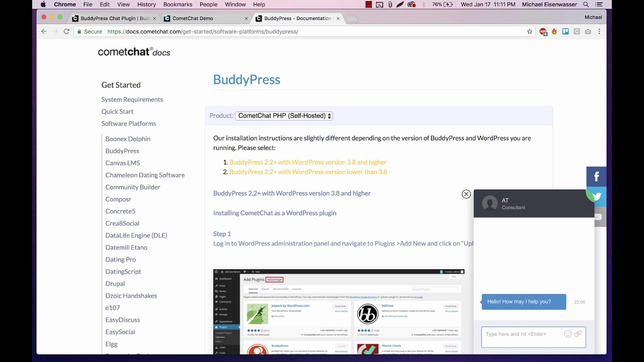The image size is (644, 362).
Task: Open the Bookmarks menu
Action: coord(178,5)
